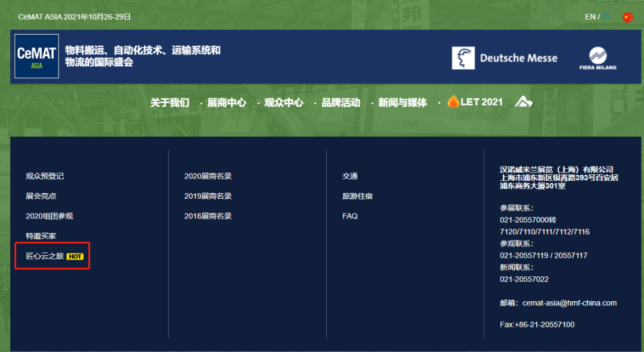Click the Fiera Milano logo
This screenshot has width=644, height=352.
pyautogui.click(x=597, y=58)
